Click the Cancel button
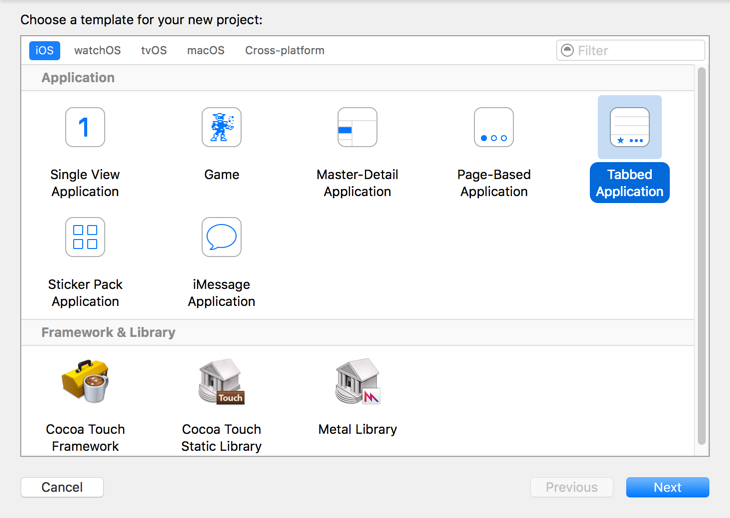Viewport: 730px width, 518px height. tap(62, 487)
